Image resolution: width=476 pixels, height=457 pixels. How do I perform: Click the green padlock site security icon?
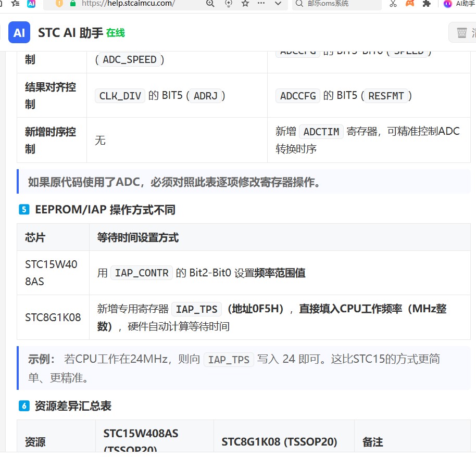coord(72,3)
